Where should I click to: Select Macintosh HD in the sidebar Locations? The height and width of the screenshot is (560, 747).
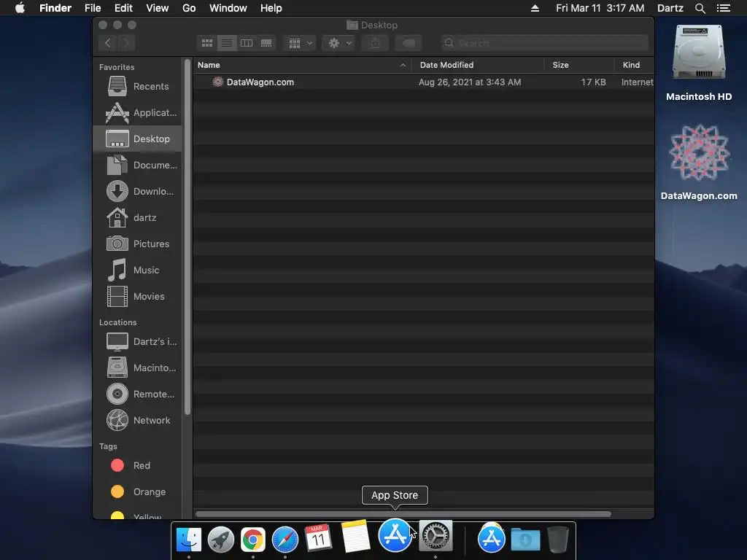coord(138,367)
